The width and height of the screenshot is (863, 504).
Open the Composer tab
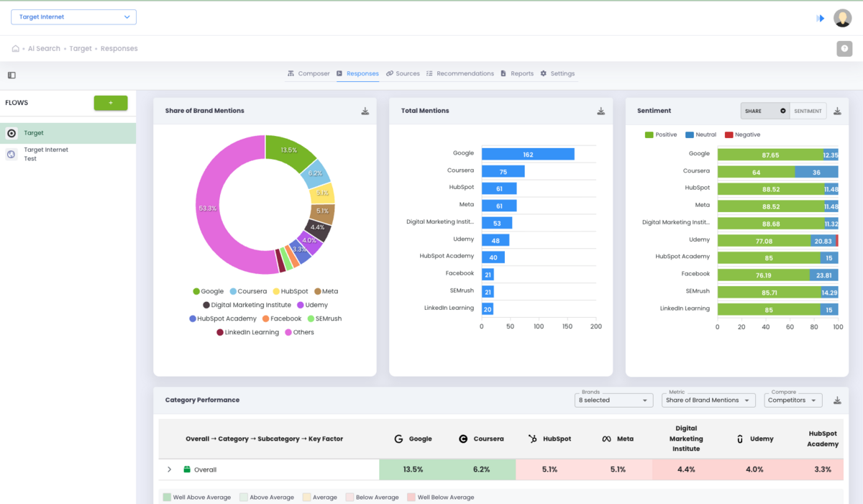point(309,73)
